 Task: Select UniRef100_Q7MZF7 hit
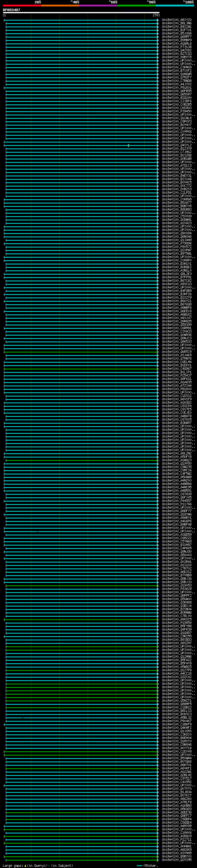point(177,78)
